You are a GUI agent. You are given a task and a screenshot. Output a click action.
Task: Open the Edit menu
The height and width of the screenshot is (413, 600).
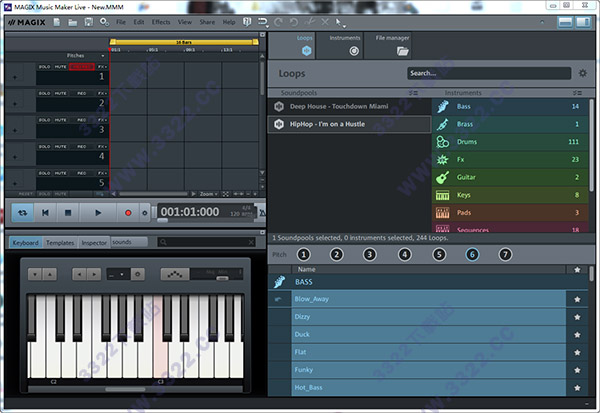coord(139,22)
